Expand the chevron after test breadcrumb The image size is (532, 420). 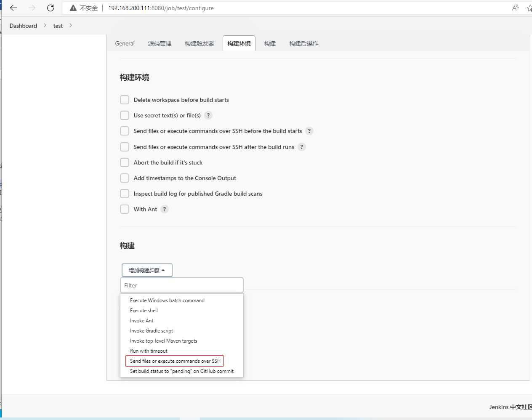click(70, 25)
